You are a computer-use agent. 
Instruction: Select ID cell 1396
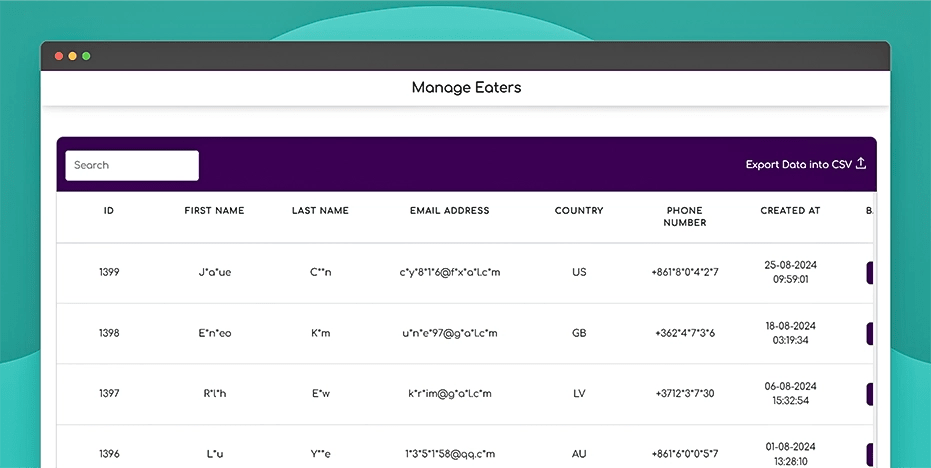pyautogui.click(x=109, y=454)
